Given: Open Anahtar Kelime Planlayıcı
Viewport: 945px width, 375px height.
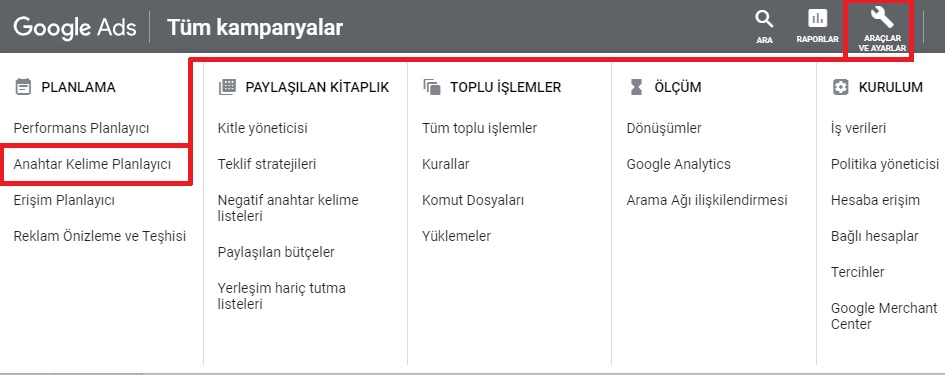Looking at the screenshot, I should (x=92, y=164).
